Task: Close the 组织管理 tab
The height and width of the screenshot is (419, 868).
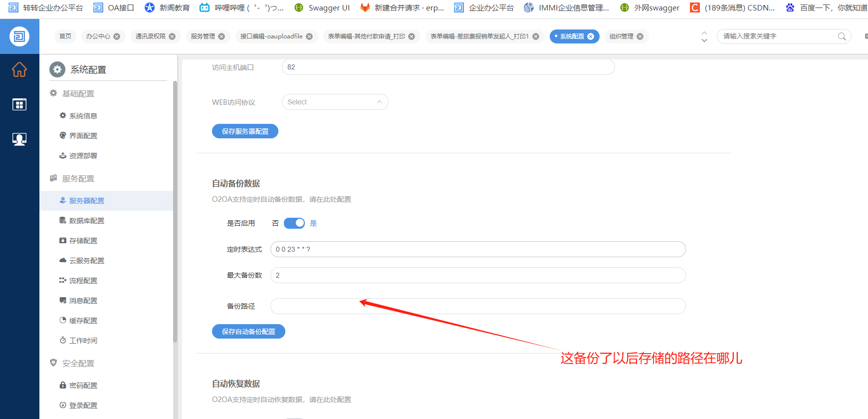Action: 640,36
